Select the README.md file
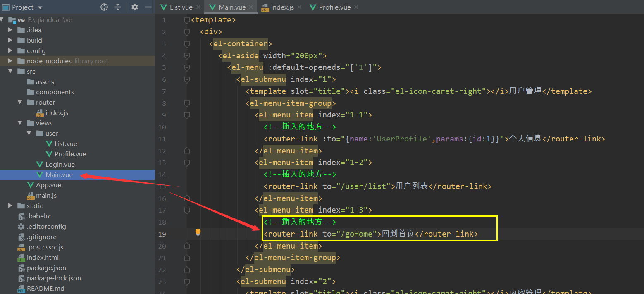644x294 pixels. click(41, 288)
